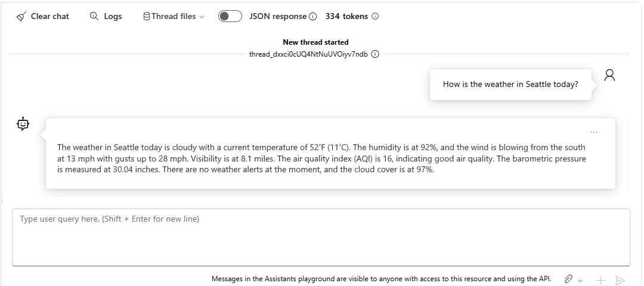This screenshot has height=286, width=644.
Task: Click the paperclip attach file icon
Action: [568, 279]
